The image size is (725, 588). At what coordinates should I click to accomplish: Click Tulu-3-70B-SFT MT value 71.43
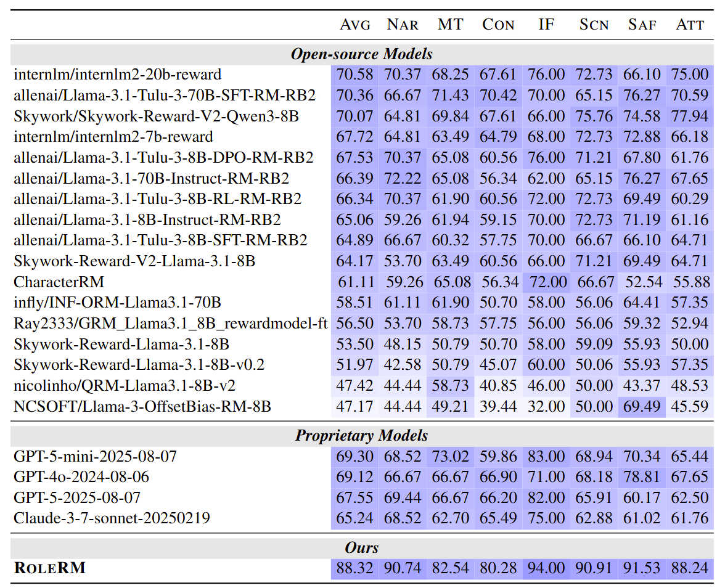point(450,95)
